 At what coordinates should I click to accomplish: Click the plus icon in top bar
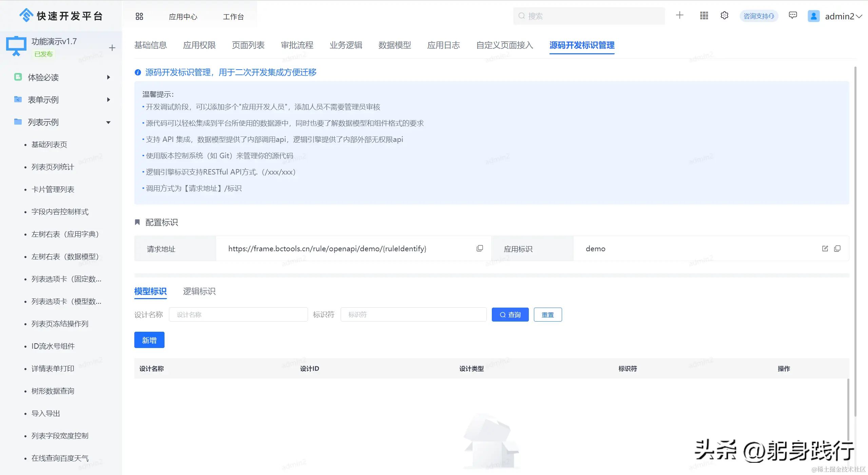click(679, 15)
